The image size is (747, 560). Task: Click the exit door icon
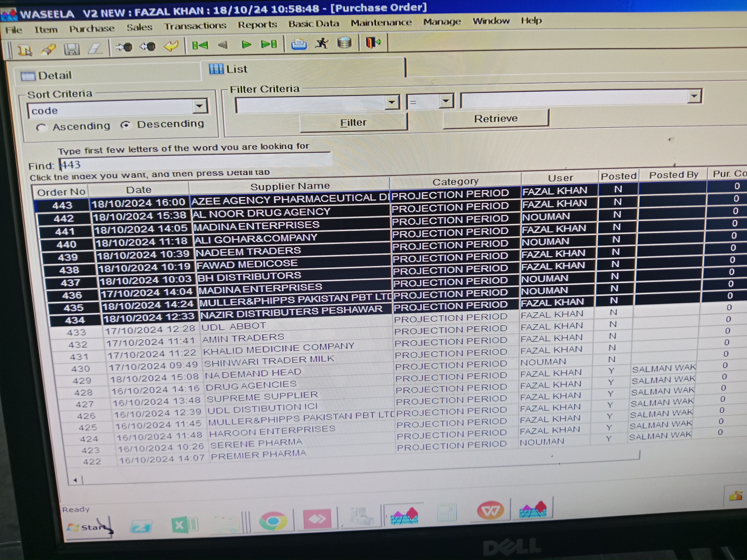[x=373, y=42]
